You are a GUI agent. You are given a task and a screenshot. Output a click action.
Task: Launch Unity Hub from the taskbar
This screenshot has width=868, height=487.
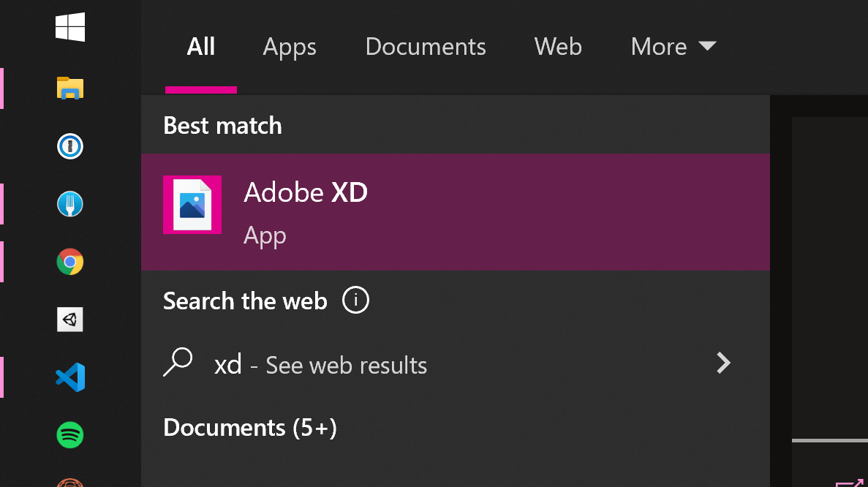(69, 319)
